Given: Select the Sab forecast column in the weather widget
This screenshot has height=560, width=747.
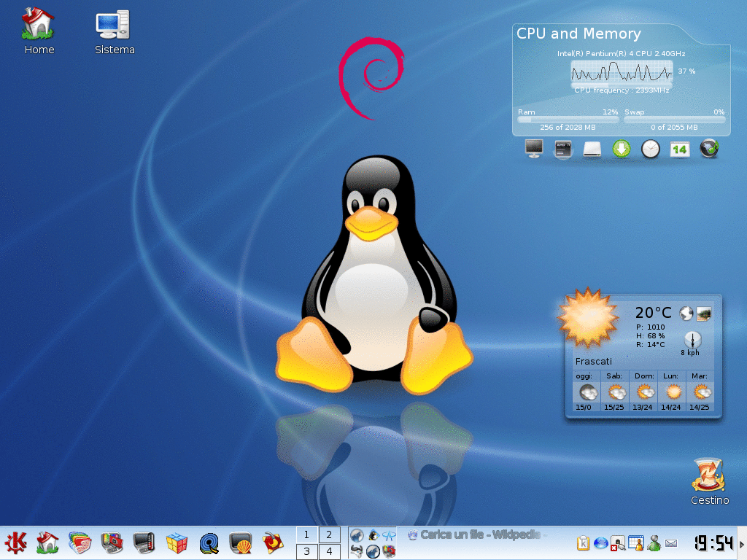Looking at the screenshot, I should [614, 392].
